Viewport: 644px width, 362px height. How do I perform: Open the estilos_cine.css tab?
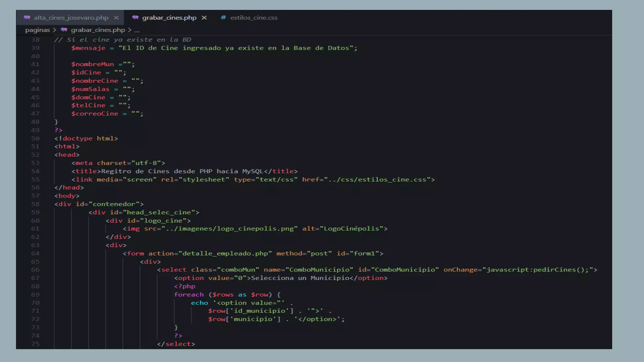click(254, 18)
